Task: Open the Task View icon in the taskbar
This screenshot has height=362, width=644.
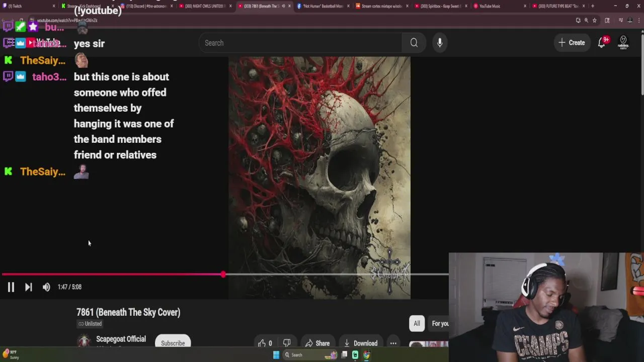Action: coord(344,355)
